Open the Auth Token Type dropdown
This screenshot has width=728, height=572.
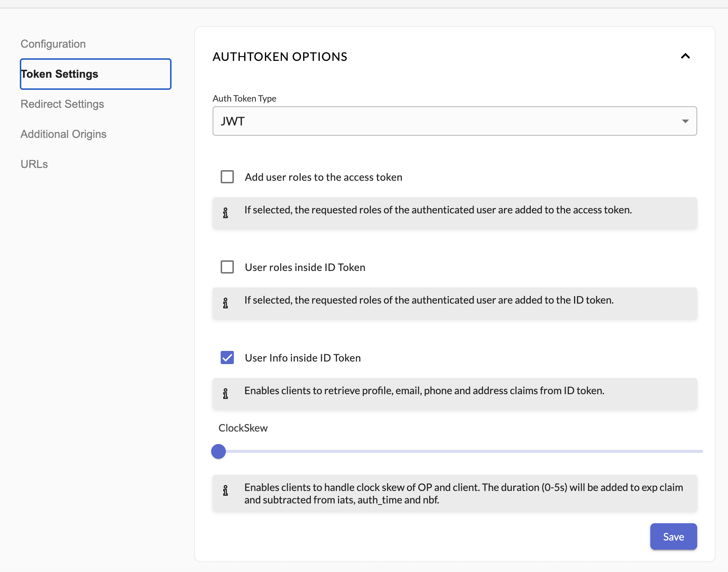click(455, 121)
